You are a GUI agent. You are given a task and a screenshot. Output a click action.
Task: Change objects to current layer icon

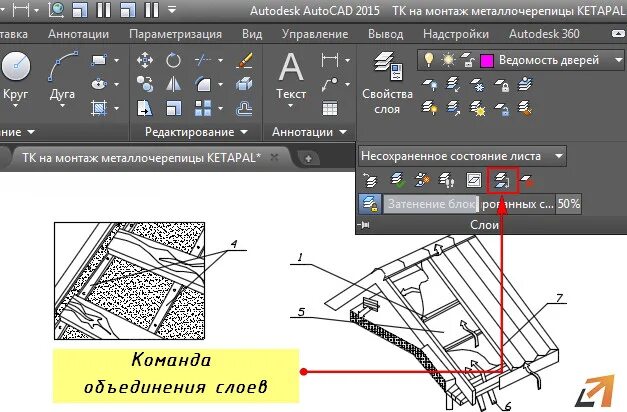click(x=398, y=180)
